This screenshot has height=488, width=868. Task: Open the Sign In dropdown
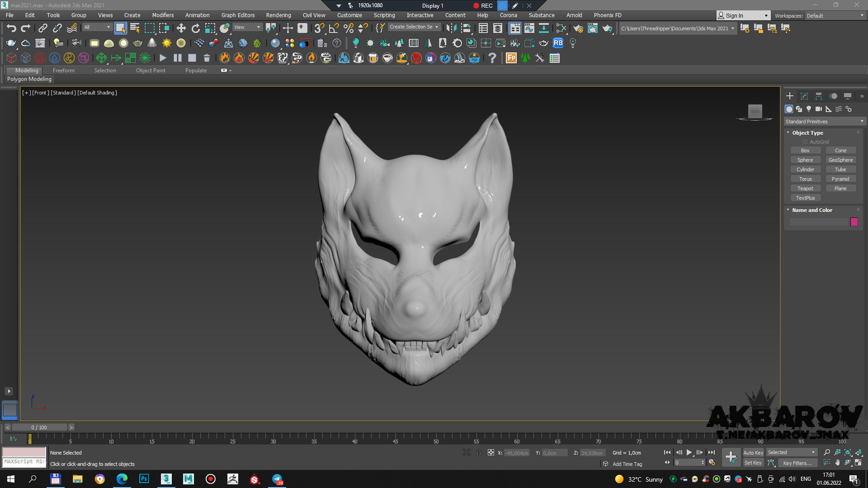(x=743, y=16)
